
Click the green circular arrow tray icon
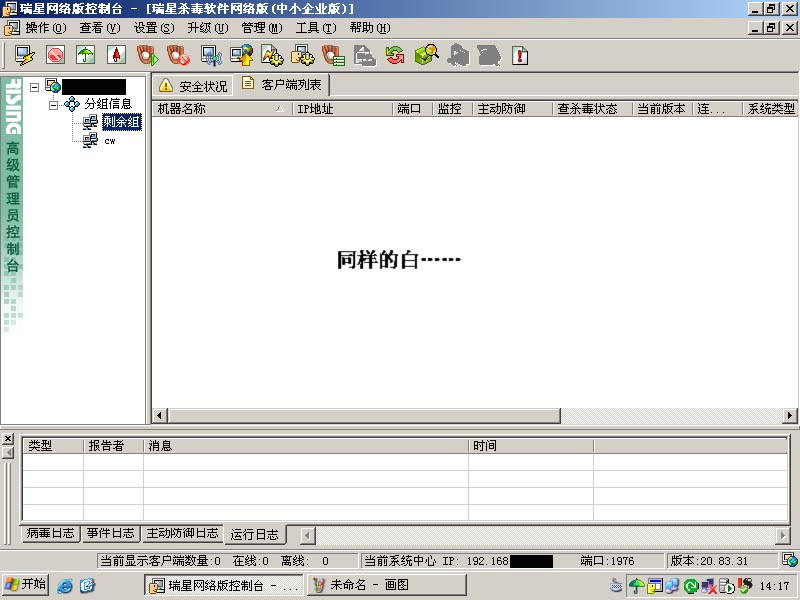coord(691,586)
